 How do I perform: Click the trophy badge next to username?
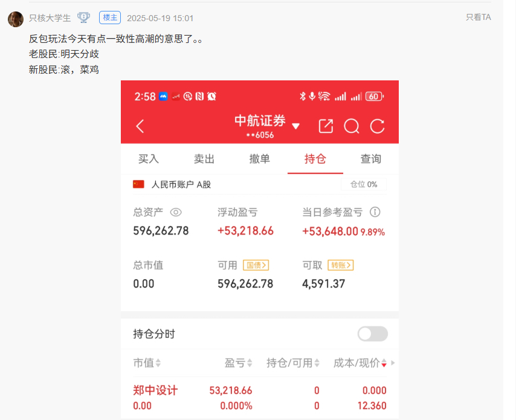point(83,18)
